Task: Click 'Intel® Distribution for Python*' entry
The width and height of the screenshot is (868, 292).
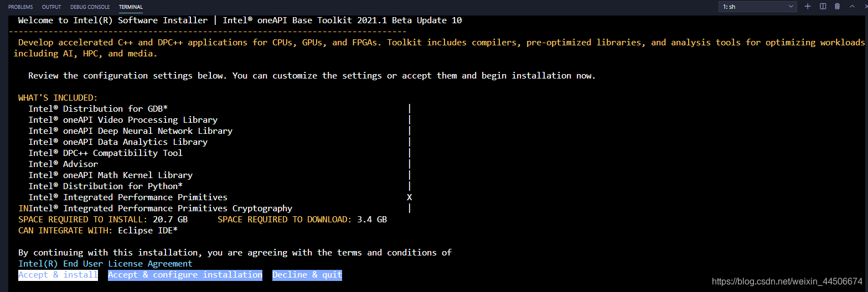Action: tap(106, 186)
